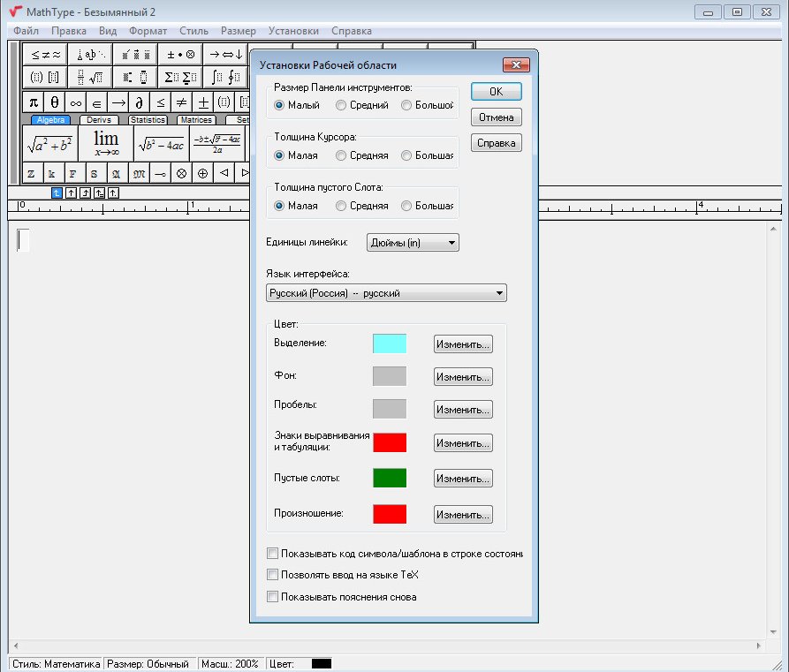Switch to the Matrices tab

(196, 120)
